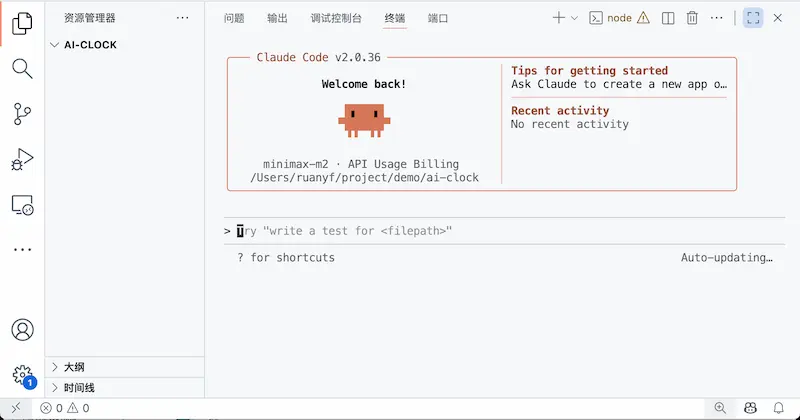Click the plus button to create new terminal
The height and width of the screenshot is (420, 800).
click(559, 18)
